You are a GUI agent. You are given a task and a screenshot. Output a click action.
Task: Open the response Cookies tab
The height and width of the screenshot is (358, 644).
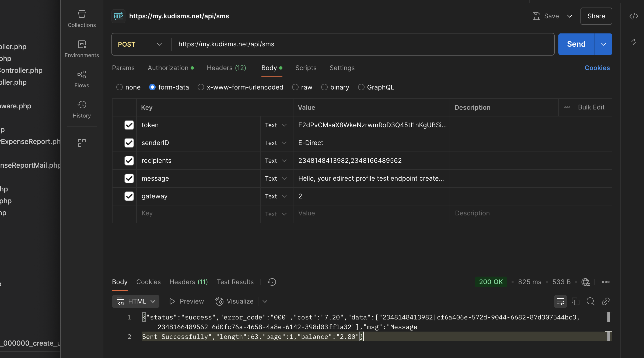tap(148, 282)
